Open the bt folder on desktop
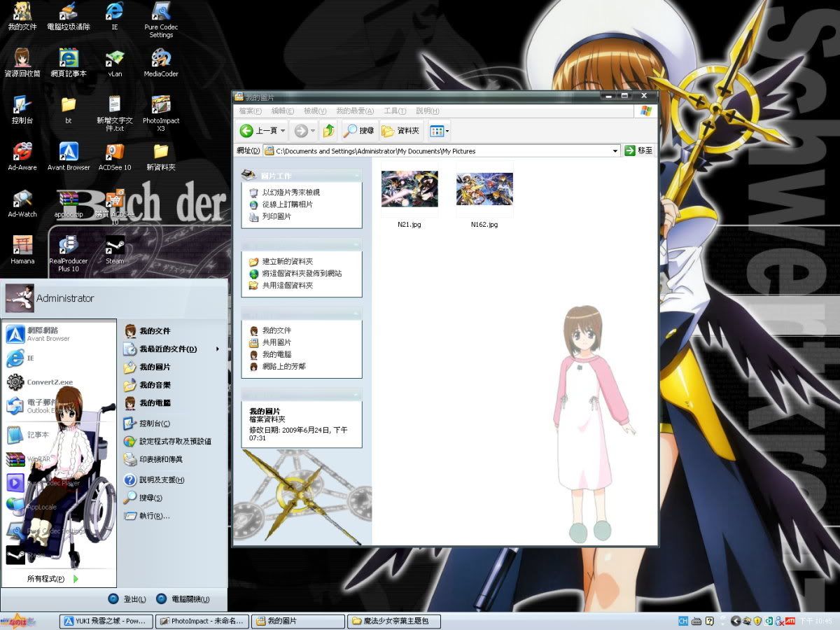 [x=69, y=109]
